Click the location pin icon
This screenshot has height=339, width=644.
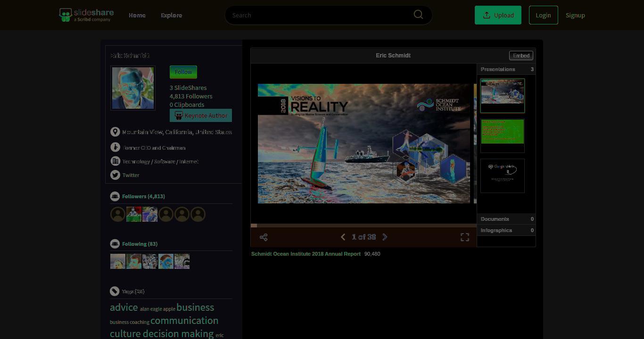[x=115, y=132]
